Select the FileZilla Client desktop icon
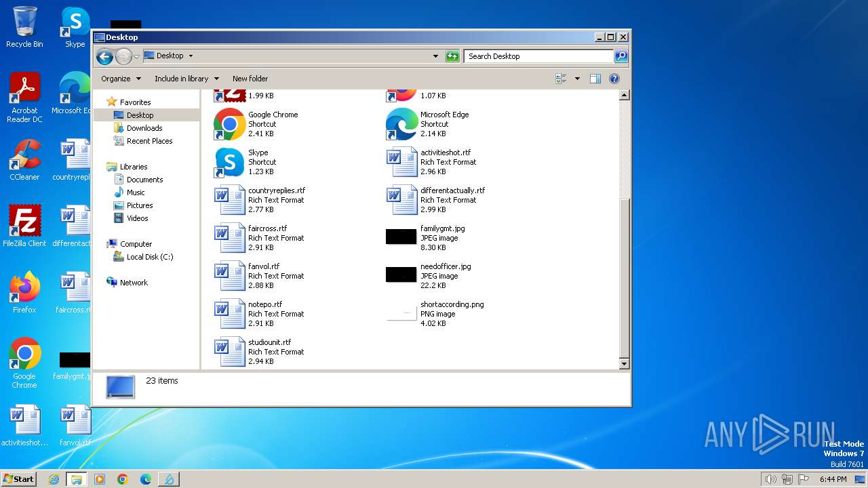868x488 pixels. pos(24,227)
